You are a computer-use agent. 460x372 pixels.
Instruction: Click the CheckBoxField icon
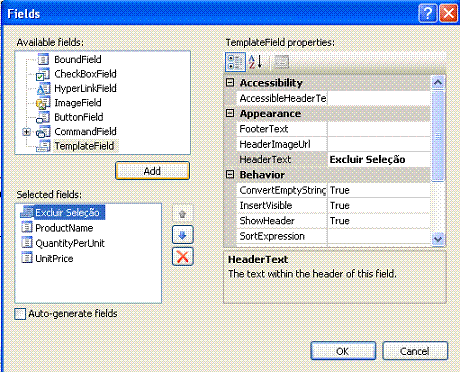43,74
